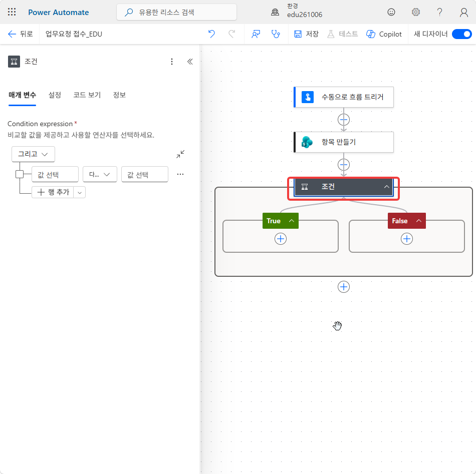
Task: Open the app launcher waffle icon
Action: point(12,12)
